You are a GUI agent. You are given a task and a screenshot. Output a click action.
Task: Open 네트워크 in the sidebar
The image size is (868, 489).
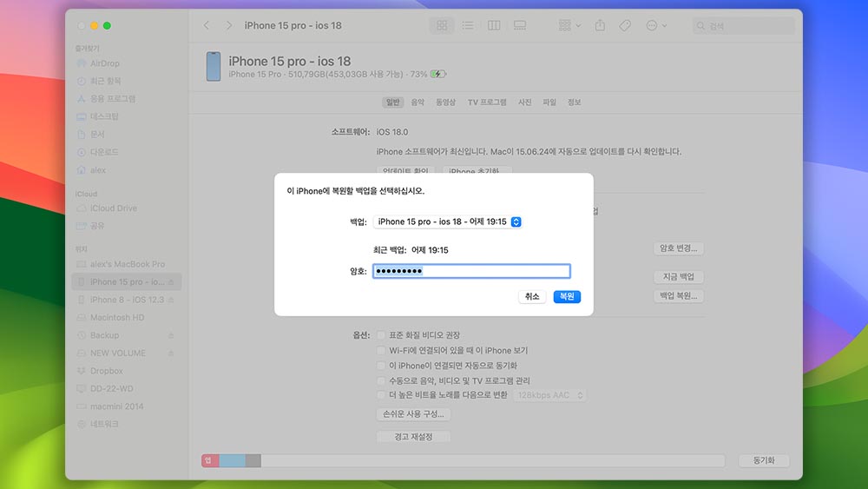[x=104, y=424]
